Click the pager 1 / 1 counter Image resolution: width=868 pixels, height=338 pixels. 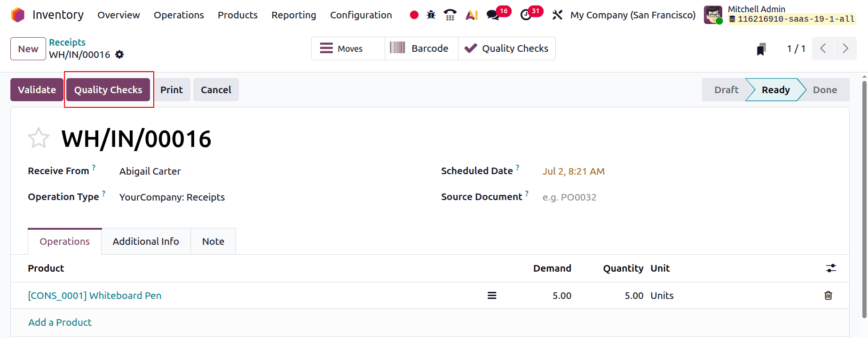click(796, 48)
